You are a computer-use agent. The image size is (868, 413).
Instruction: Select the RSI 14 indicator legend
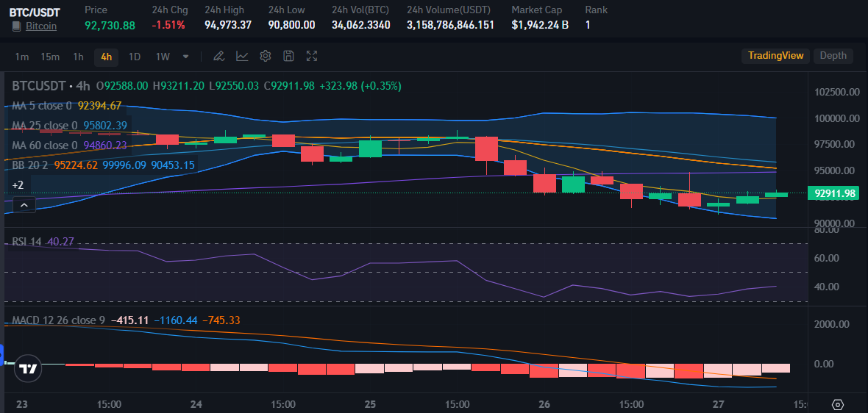26,241
